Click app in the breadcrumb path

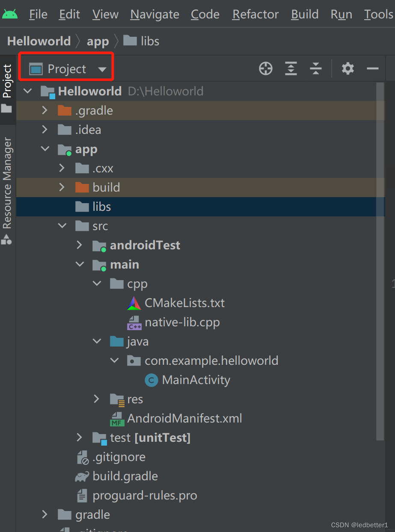point(98,41)
